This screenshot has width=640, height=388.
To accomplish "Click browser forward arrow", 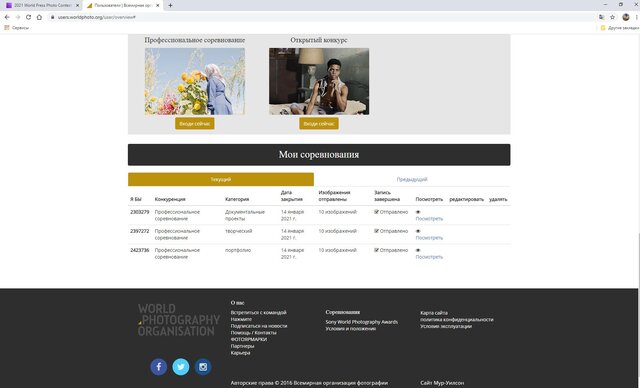I will [18, 17].
